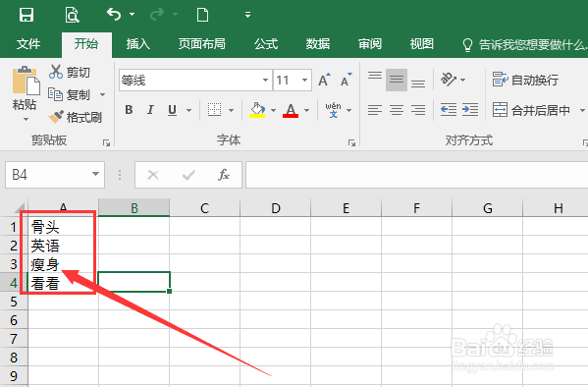The image size is (588, 387).
Task: Toggle italic formatting I
Action: click(150, 110)
